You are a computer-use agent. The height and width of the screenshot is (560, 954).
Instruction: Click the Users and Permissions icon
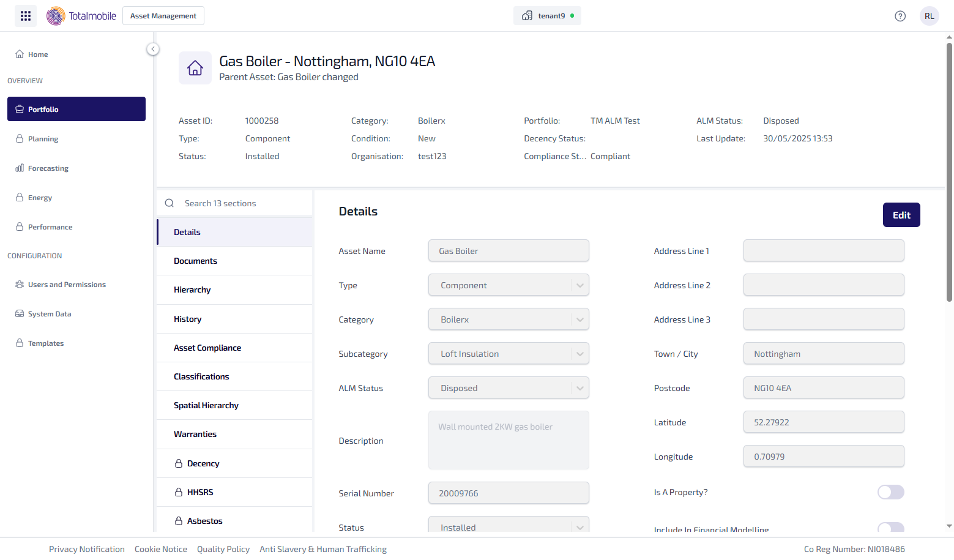pos(20,285)
